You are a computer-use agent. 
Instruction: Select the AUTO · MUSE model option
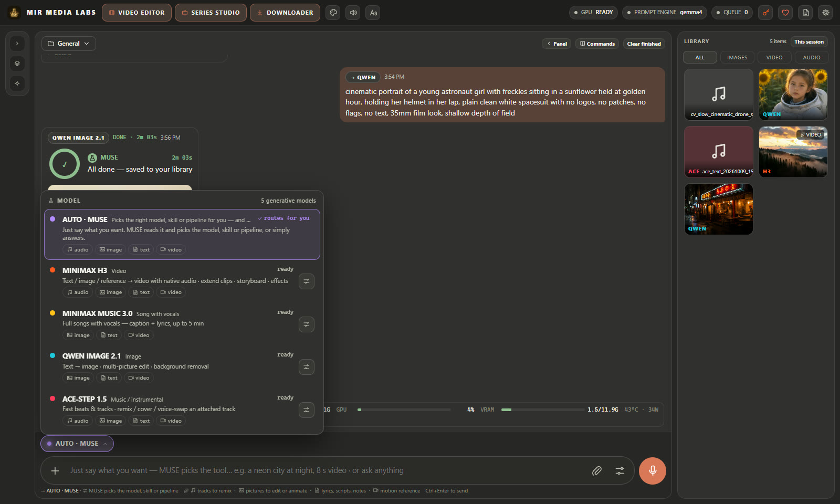182,234
